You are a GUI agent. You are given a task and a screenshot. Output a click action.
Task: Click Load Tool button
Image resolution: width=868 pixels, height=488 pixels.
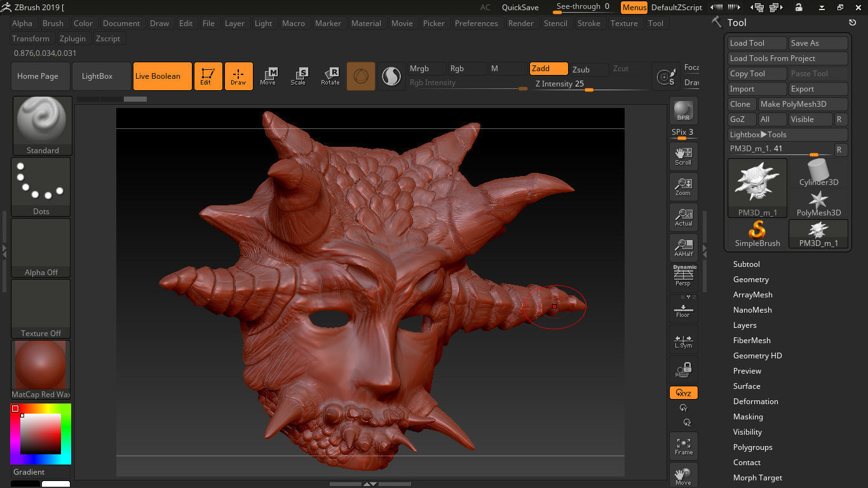757,43
